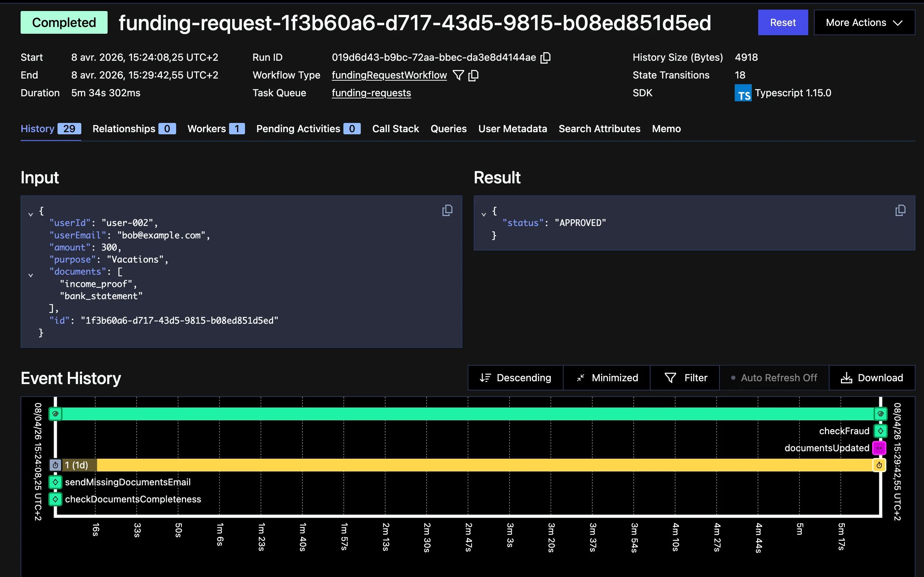The image size is (924, 577).
Task: Copy the Result JSON payload
Action: pos(900,210)
